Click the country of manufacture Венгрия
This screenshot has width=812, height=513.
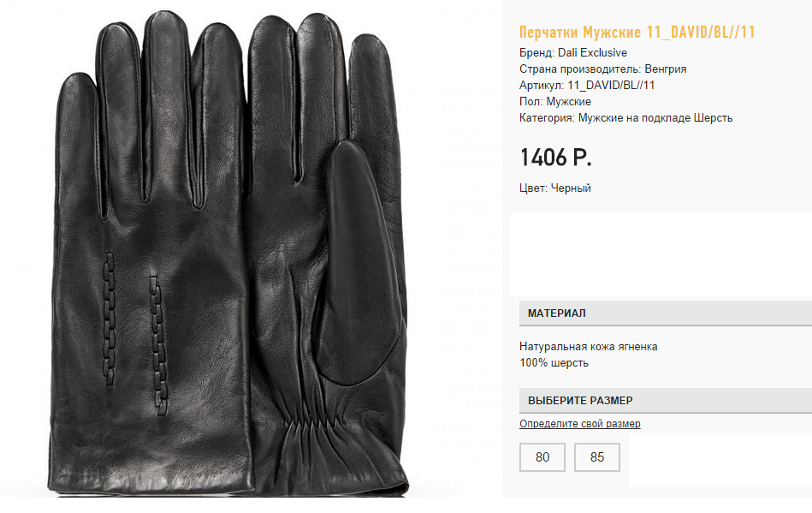pyautogui.click(x=666, y=69)
